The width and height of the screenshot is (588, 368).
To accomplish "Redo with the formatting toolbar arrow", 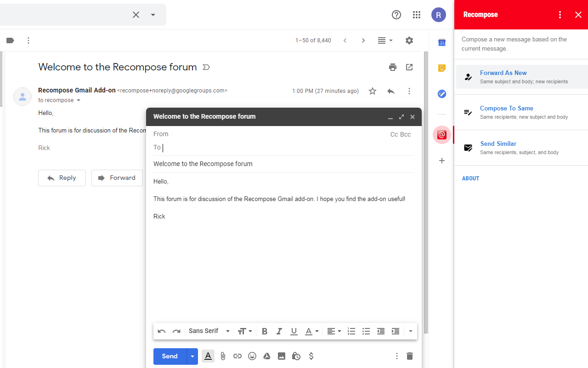I will point(176,331).
